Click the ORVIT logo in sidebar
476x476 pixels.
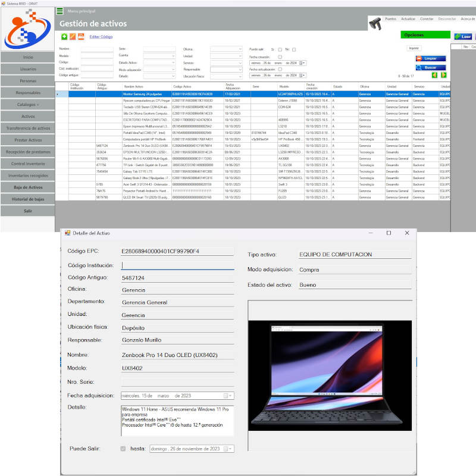[27, 29]
